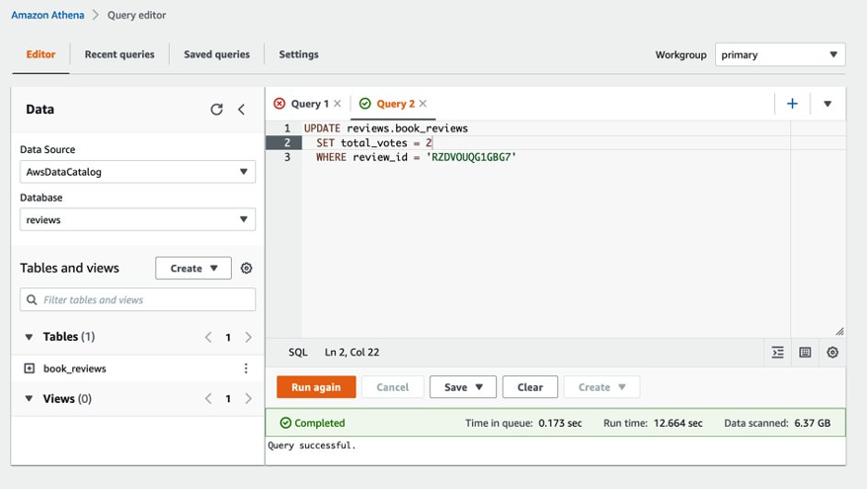Close the Query 2 tab
Screen dimensions: 868x489
tap(423, 104)
